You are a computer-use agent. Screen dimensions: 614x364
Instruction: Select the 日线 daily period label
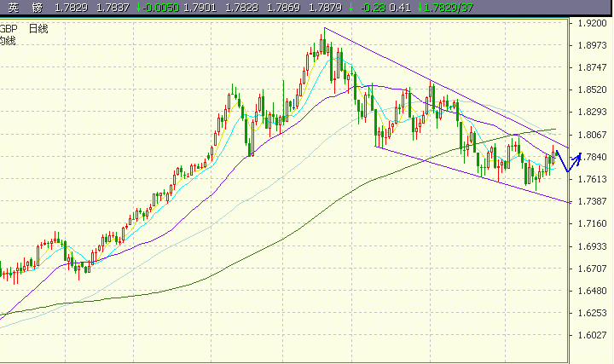(x=38, y=29)
